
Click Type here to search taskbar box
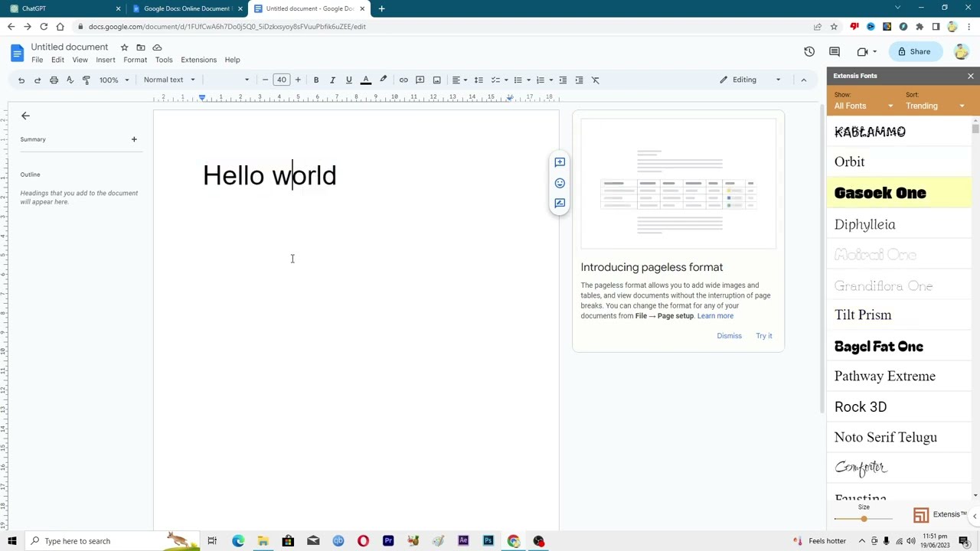[112, 541]
